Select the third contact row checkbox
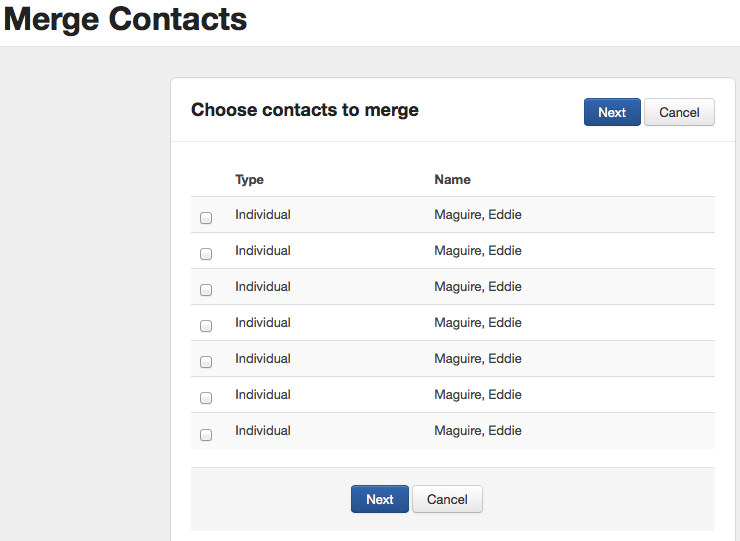 (206, 290)
